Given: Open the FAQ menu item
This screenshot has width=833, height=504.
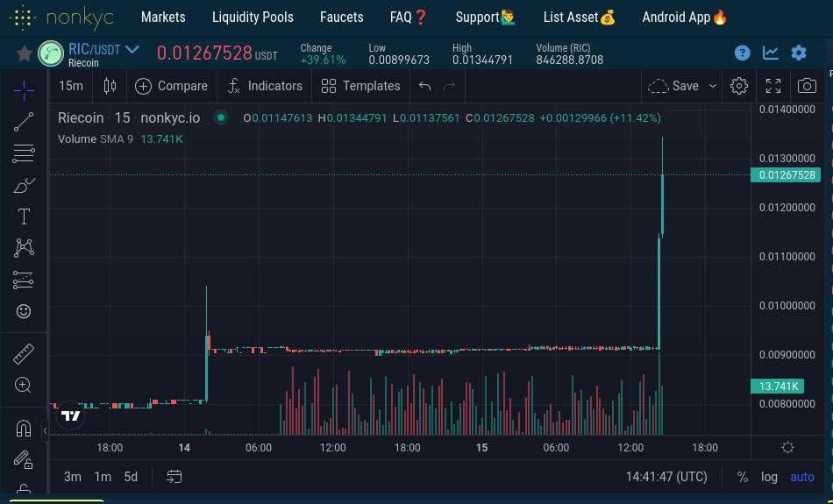Looking at the screenshot, I should (409, 17).
